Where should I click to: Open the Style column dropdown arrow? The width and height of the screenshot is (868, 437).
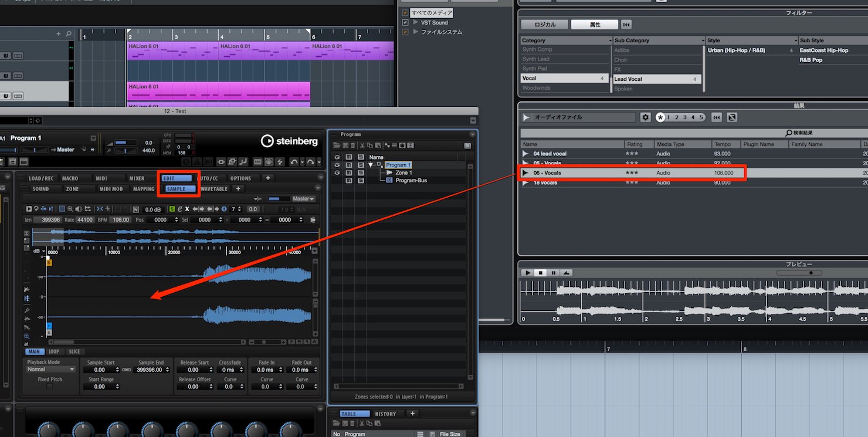coord(796,40)
